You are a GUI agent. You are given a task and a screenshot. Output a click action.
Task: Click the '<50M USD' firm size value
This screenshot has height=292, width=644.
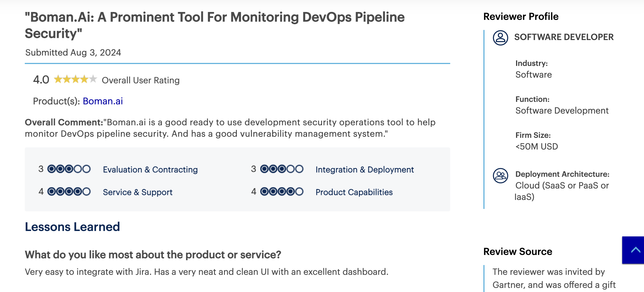[536, 147]
